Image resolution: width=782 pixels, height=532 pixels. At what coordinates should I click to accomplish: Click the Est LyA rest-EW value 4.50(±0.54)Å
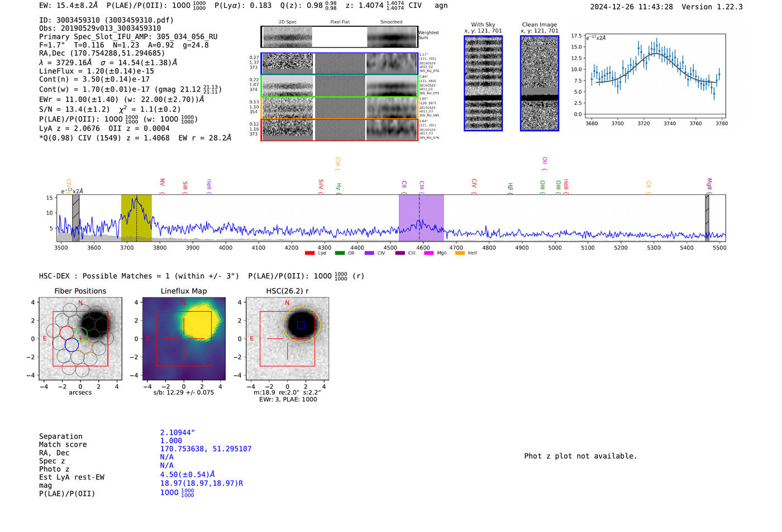tap(188, 475)
